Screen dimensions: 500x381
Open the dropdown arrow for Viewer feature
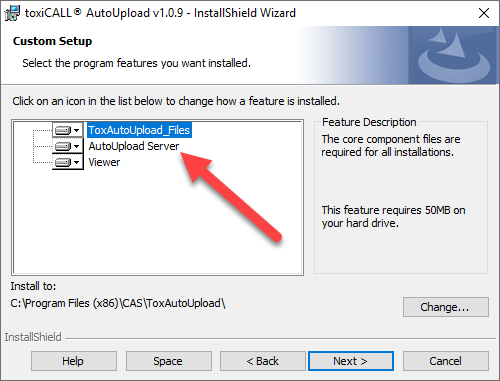77,162
